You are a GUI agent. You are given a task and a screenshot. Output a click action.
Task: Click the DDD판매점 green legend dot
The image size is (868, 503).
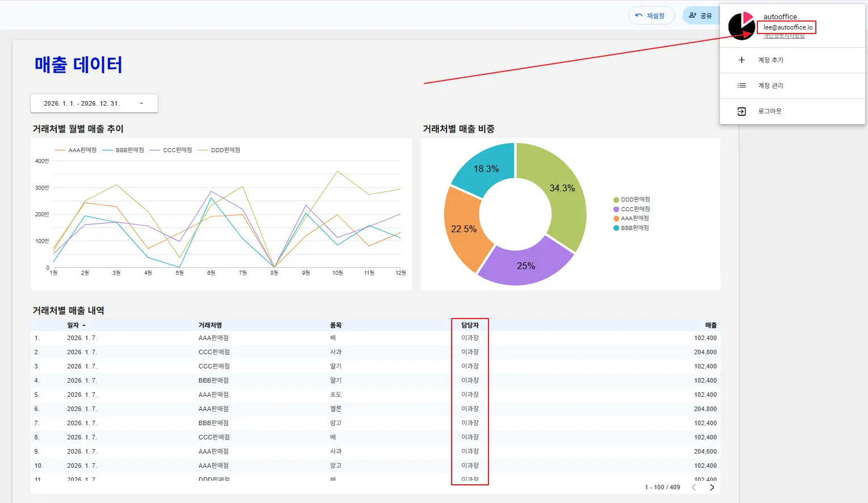pos(616,200)
